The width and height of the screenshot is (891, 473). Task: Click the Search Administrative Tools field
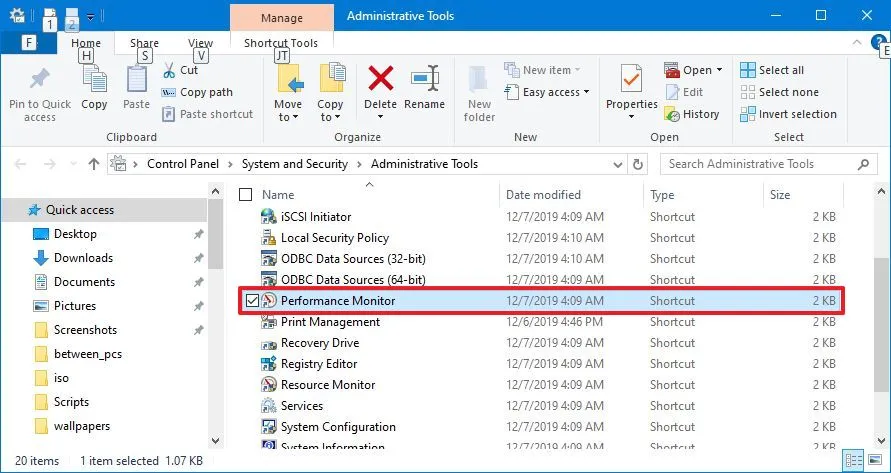(x=760, y=164)
